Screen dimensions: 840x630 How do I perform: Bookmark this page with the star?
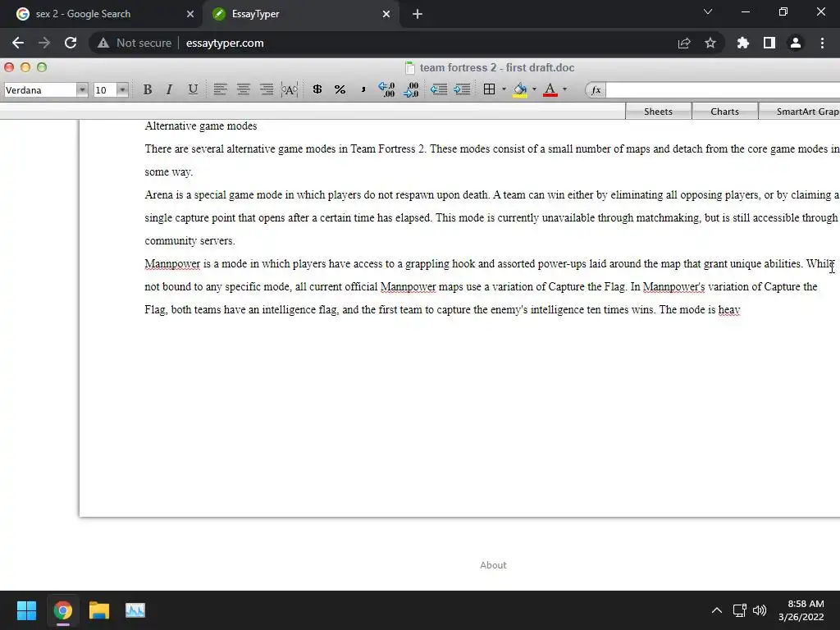[x=710, y=43]
